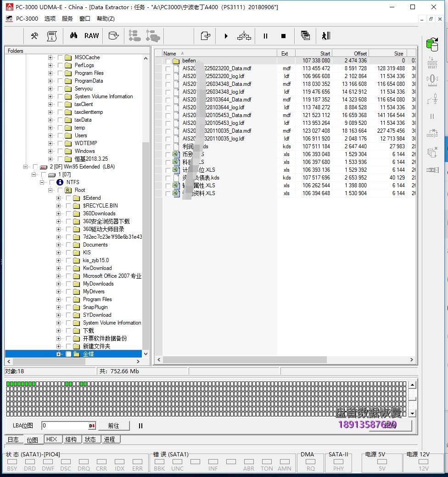Tick the checkbox for 金蝶 folder

point(68,354)
